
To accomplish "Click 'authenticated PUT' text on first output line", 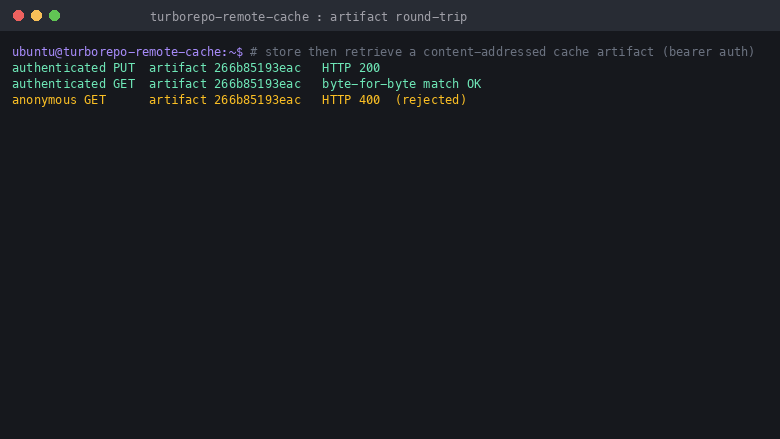I will pyautogui.click(x=74, y=68).
